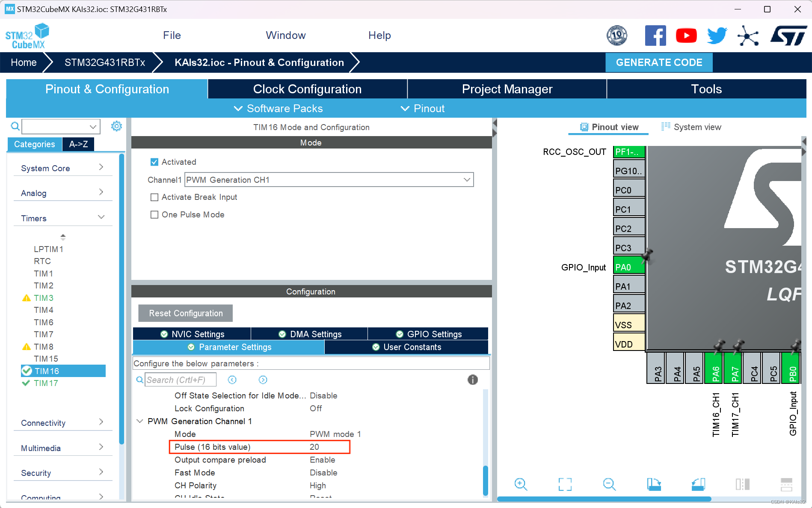Expand the System Core category
The height and width of the screenshot is (508, 812).
click(x=62, y=168)
